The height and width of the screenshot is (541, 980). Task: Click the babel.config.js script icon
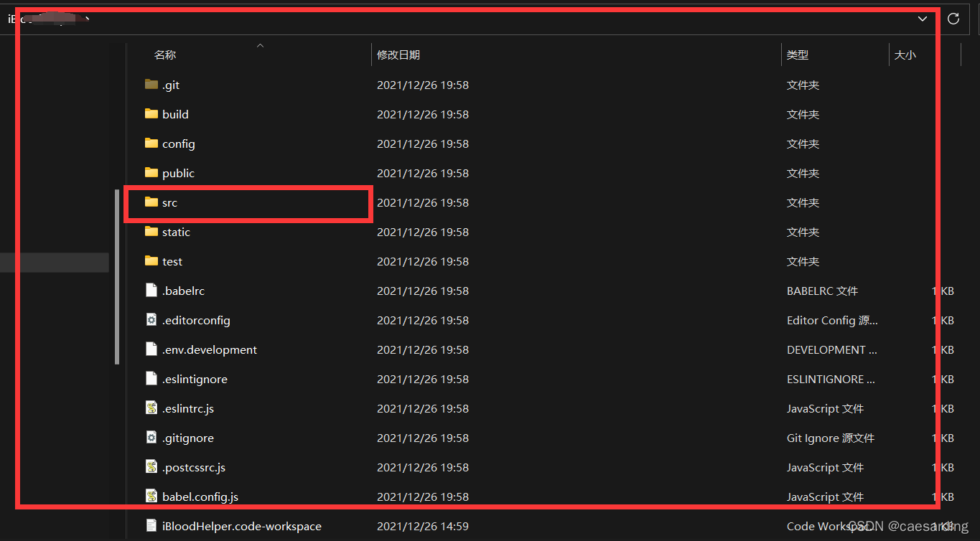[151, 497]
